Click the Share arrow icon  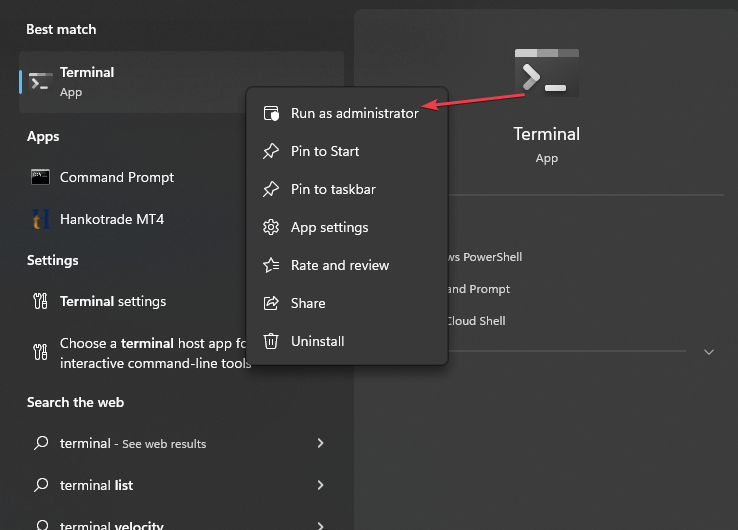271,303
